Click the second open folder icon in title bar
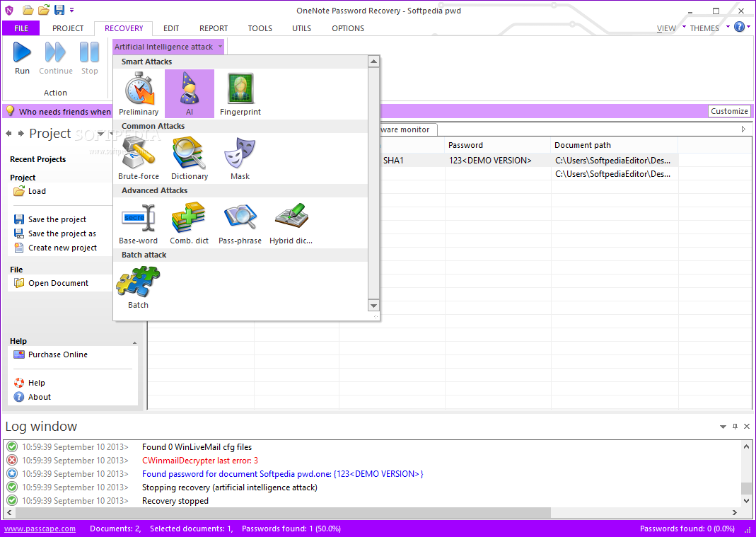The image size is (756, 537). pos(44,10)
